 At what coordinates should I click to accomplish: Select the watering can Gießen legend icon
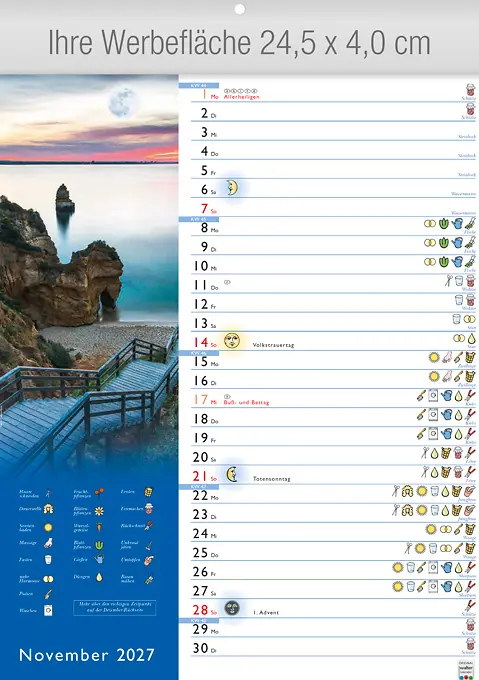99,559
